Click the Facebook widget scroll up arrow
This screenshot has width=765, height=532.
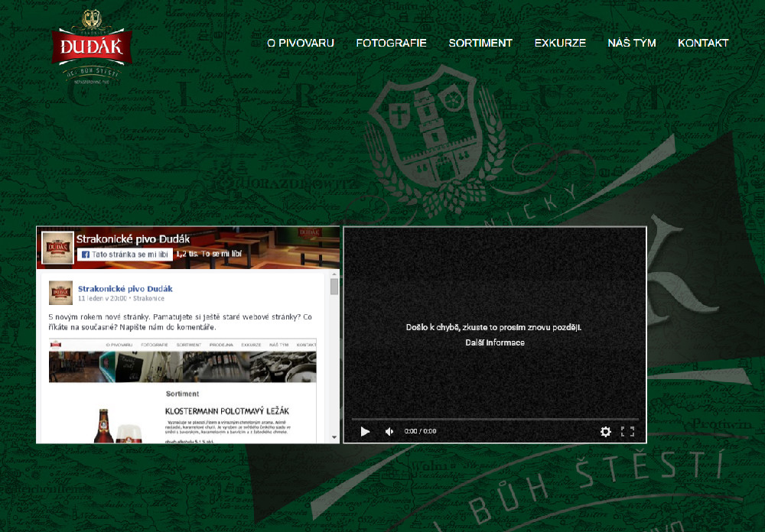334,274
